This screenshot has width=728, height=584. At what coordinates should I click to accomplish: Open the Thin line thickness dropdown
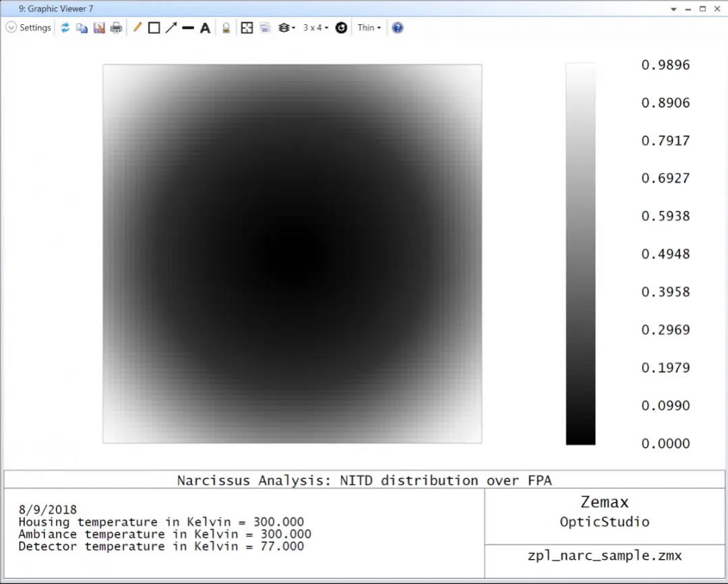tap(369, 28)
